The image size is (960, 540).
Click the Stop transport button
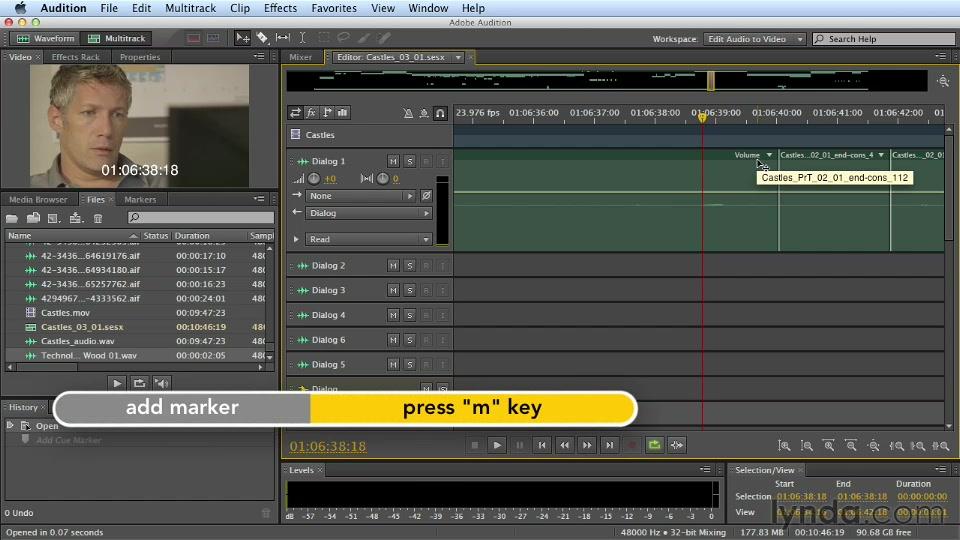[x=474, y=445]
